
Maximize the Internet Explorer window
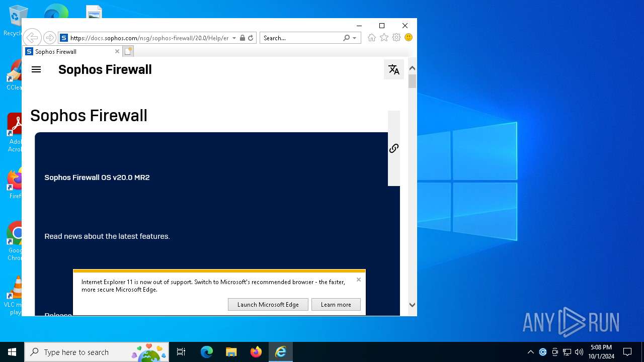(382, 26)
